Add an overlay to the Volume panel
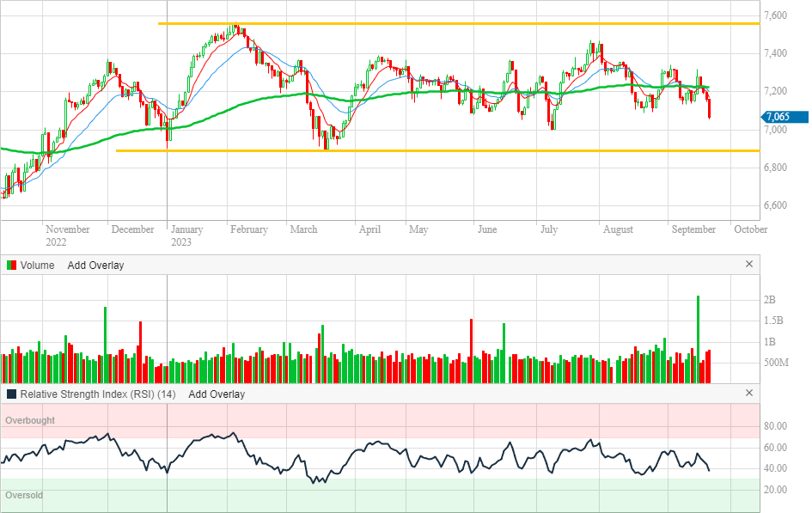Screen dimensions: 812x513 95,266
